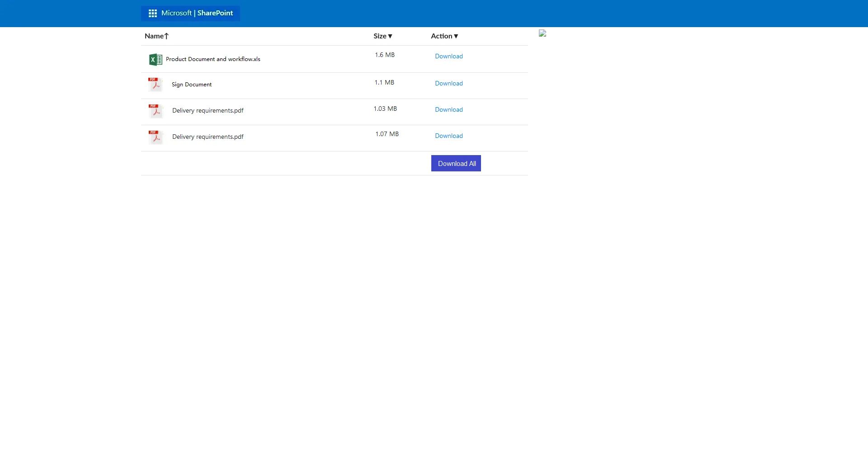The image size is (868, 449).
Task: Click the Excel icon beside Product Document and workflow.xls
Action: tap(155, 59)
